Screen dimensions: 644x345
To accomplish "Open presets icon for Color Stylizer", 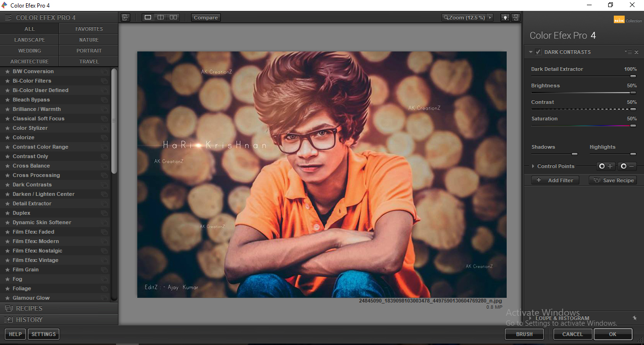I will point(104,128).
